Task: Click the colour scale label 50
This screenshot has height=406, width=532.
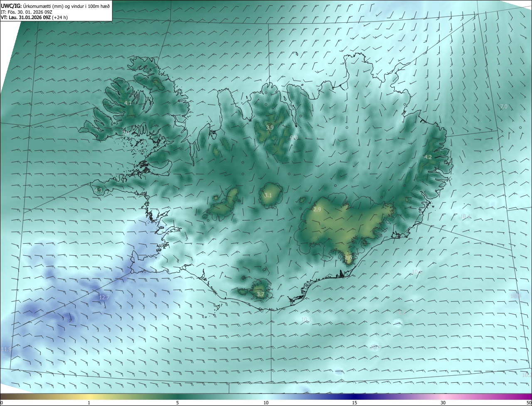Action: point(529,403)
